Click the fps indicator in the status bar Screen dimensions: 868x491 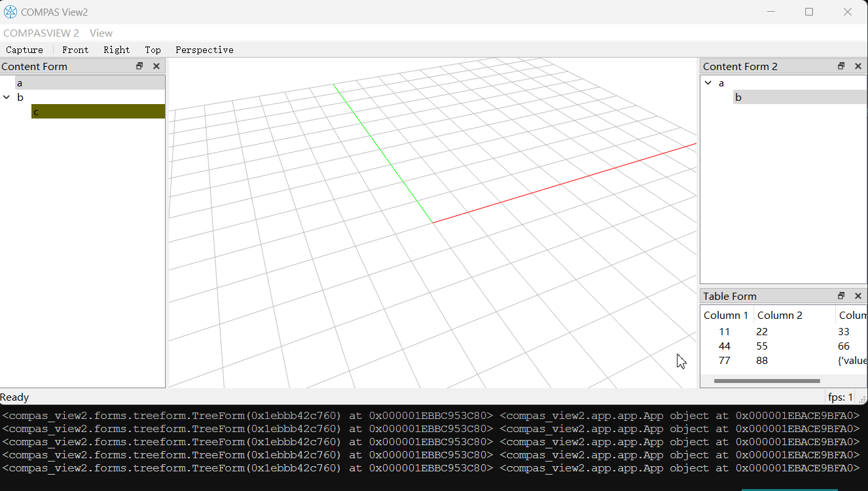click(840, 397)
